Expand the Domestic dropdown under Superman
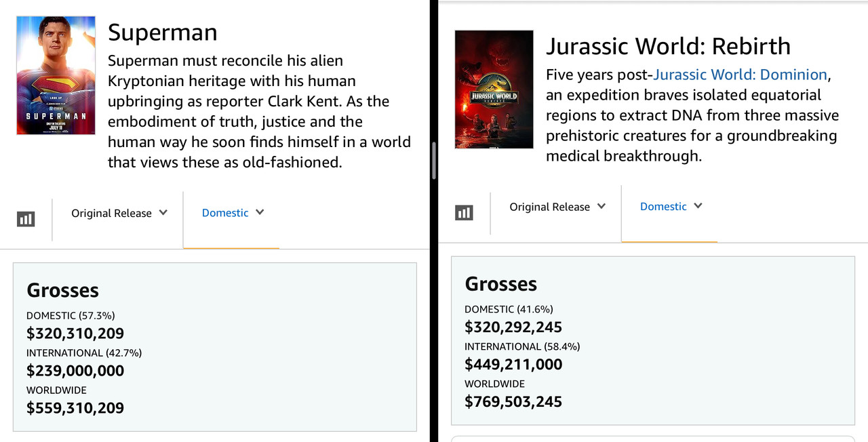Image resolution: width=868 pixels, height=442 pixels. tap(233, 213)
